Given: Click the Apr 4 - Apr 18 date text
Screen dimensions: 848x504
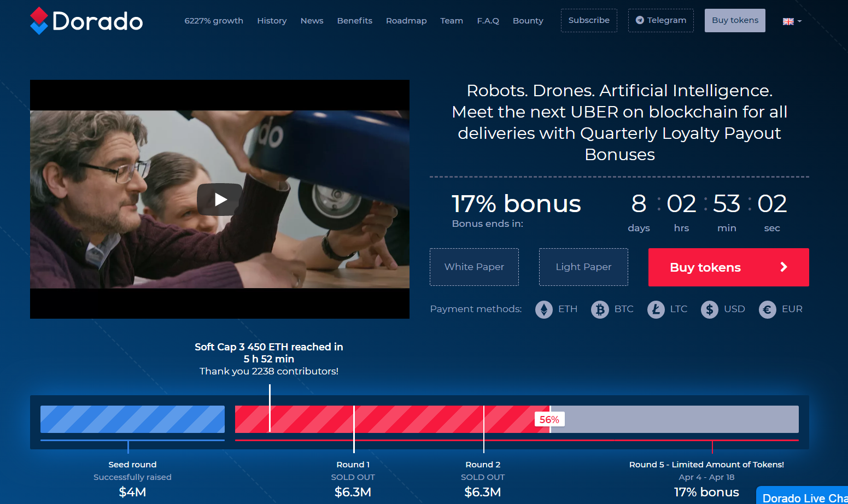Looking at the screenshot, I should (x=706, y=477).
